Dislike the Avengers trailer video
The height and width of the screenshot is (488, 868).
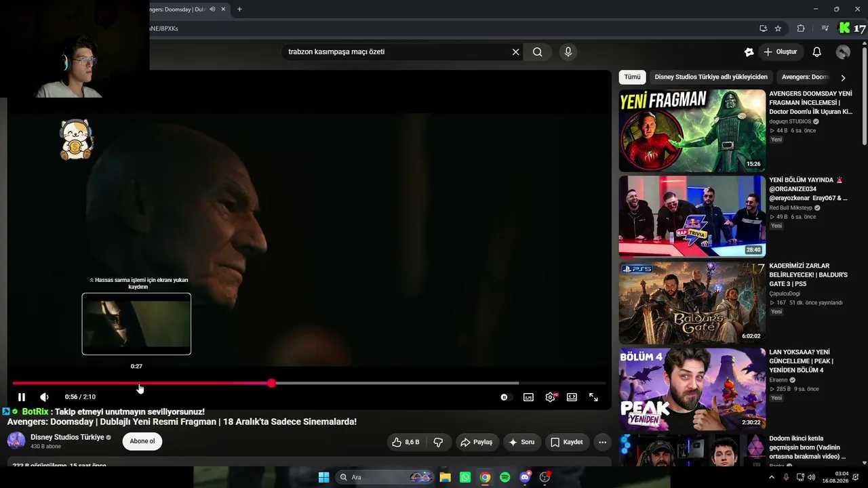(x=438, y=443)
